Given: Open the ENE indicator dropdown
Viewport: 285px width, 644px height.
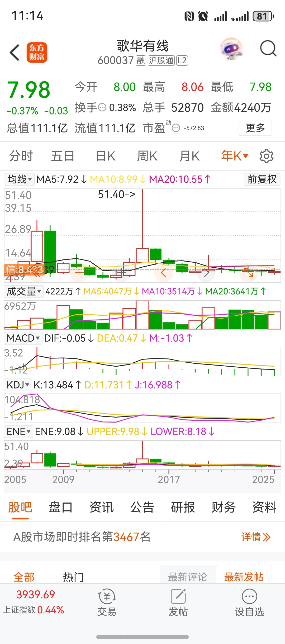Looking at the screenshot, I should 19,432.
